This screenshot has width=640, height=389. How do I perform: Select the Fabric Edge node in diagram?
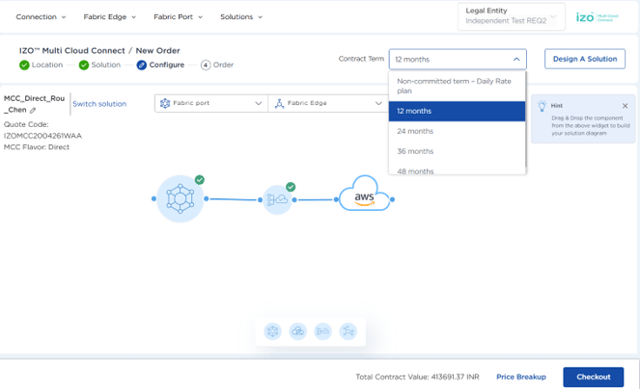point(277,200)
